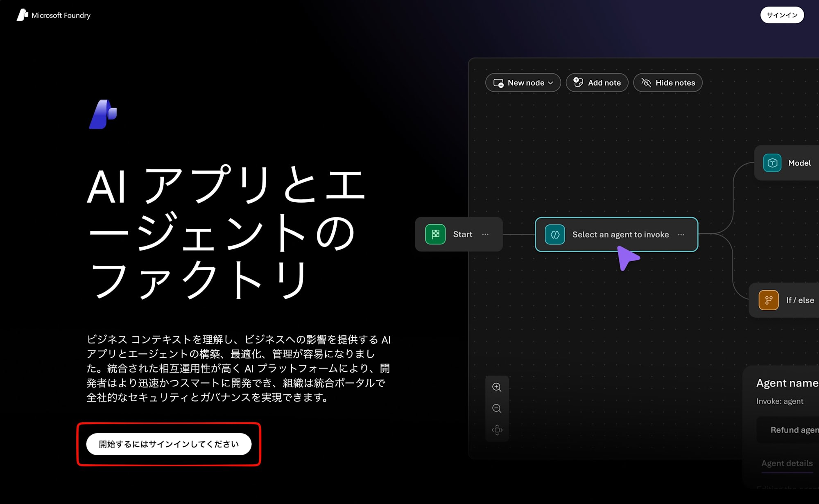The image size is (819, 504).
Task: Open the ellipsis menu on agent invoke node
Action: pos(681,235)
